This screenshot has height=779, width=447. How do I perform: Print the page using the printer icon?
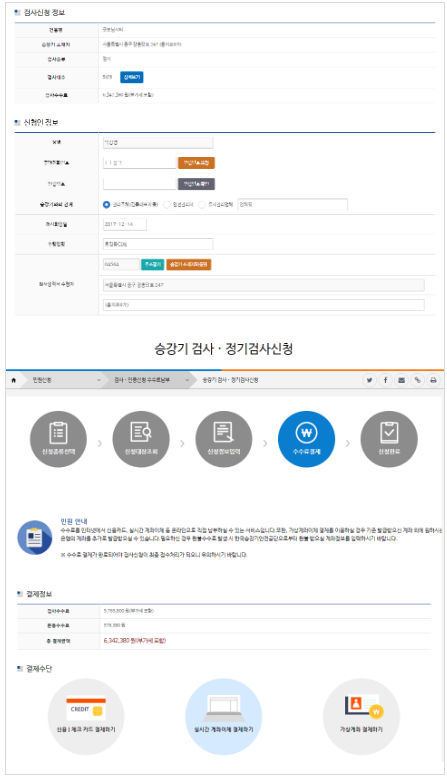433,380
